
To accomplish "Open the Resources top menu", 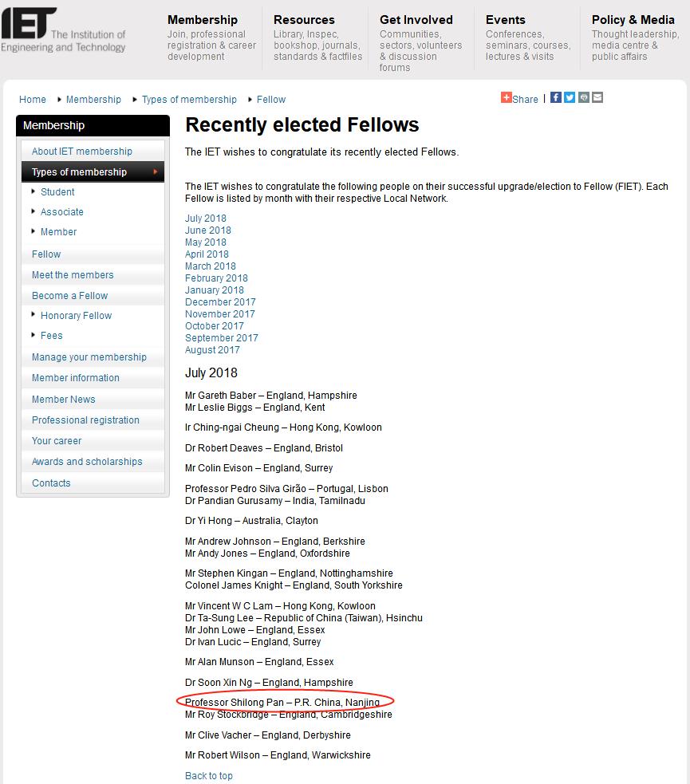I will (x=304, y=20).
